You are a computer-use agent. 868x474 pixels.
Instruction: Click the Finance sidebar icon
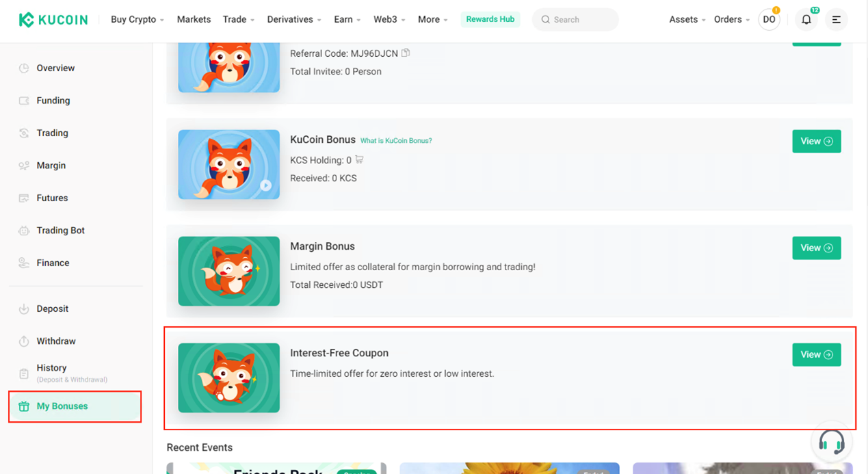[24, 263]
